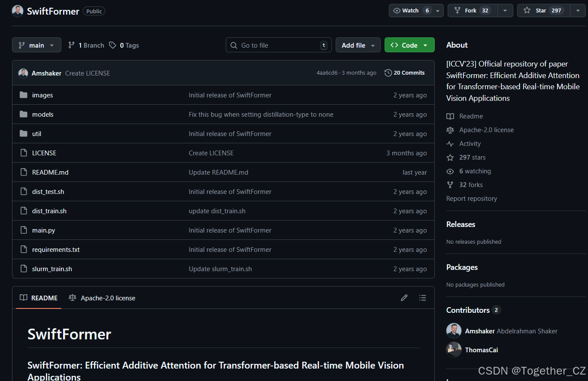The image size is (588, 381).
Task: Open the ThomasCai contributor name
Action: click(x=482, y=350)
